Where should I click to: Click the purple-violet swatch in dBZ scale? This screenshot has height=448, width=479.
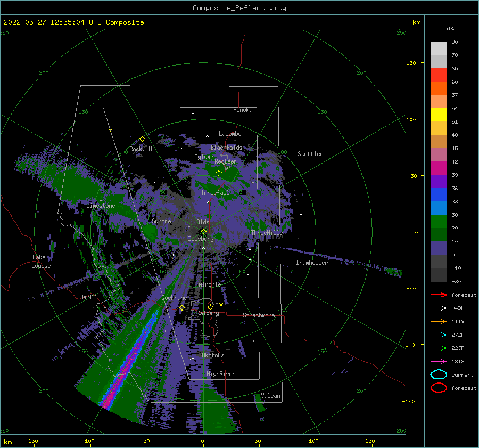[439, 181]
